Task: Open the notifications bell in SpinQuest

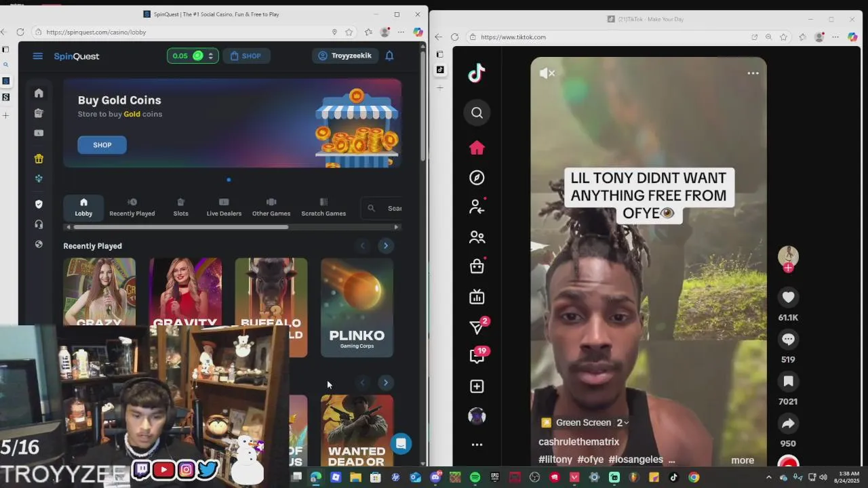Action: pyautogui.click(x=389, y=56)
